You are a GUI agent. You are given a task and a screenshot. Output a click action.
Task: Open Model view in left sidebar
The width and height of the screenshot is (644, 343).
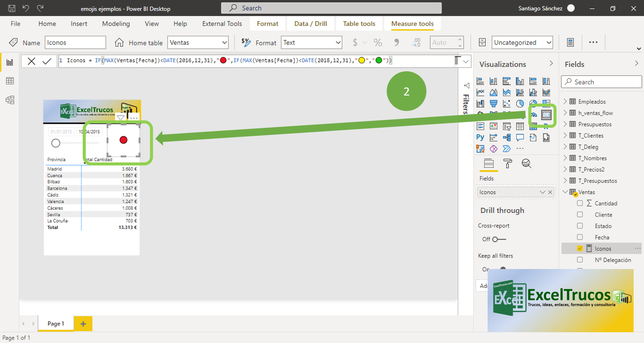pos(10,100)
